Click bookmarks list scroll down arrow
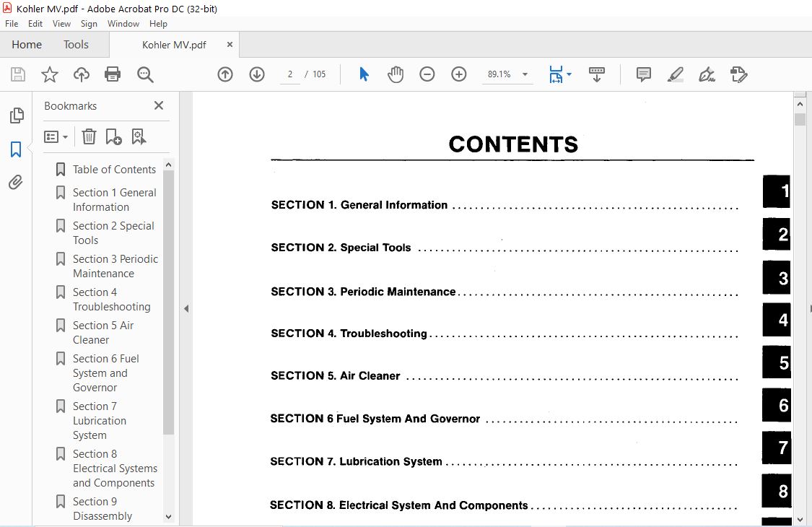This screenshot has height=527, width=812. pos(168,517)
